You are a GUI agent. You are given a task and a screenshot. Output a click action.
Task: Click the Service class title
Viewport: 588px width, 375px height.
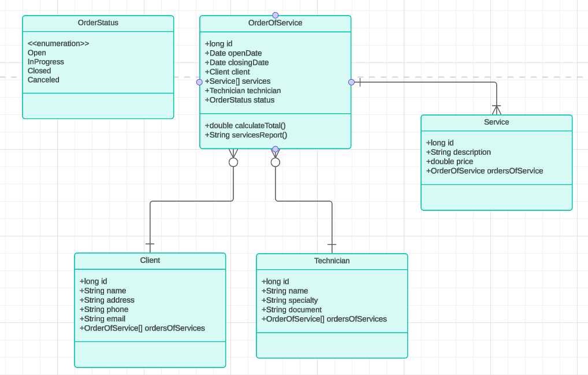point(497,122)
